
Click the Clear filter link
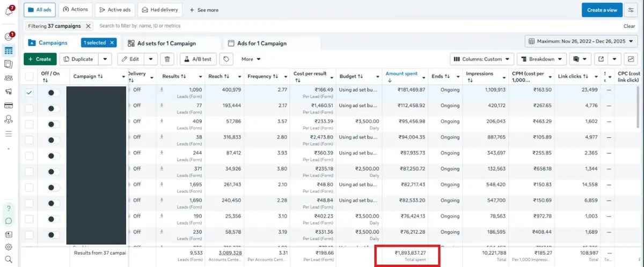click(629, 26)
